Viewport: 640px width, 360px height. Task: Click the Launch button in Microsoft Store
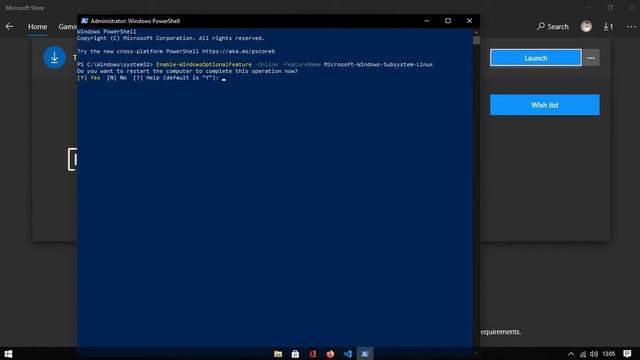536,58
